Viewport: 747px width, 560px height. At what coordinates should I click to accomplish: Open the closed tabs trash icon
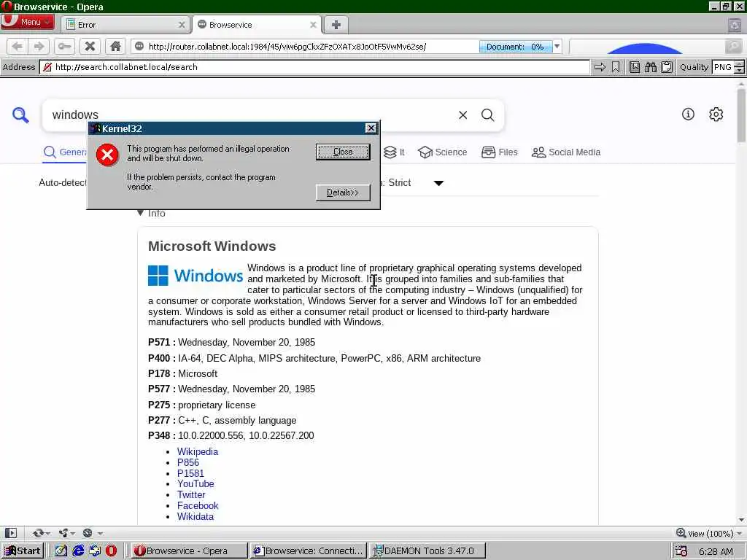point(735,25)
